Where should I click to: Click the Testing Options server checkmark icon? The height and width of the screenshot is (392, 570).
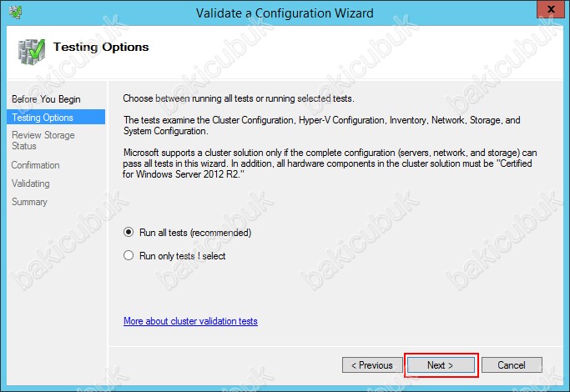pos(32,52)
